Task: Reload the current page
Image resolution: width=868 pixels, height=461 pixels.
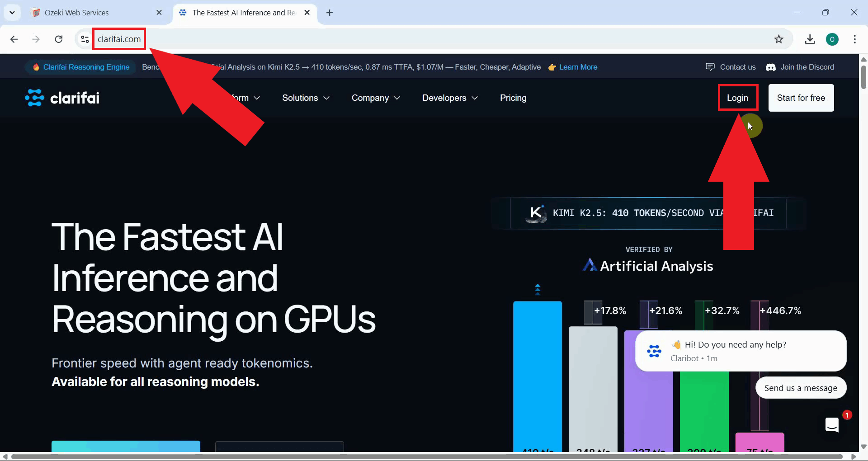Action: [x=59, y=39]
